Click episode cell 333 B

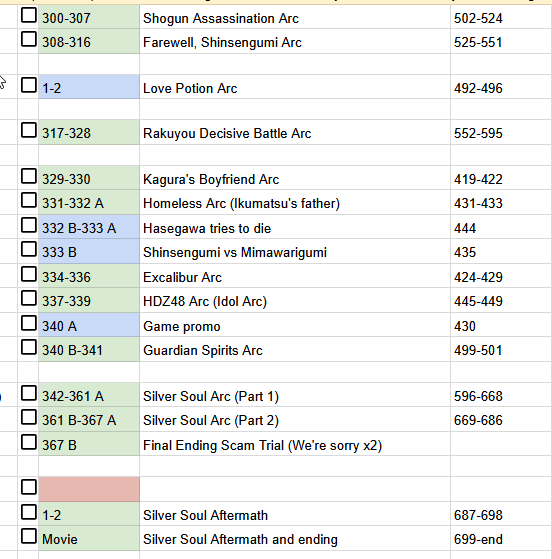tap(89, 251)
